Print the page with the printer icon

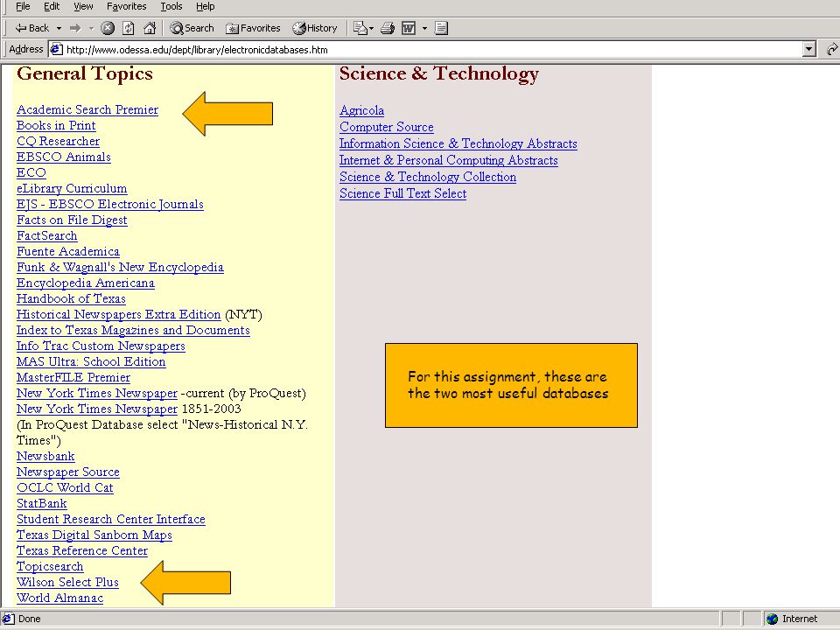(388, 28)
